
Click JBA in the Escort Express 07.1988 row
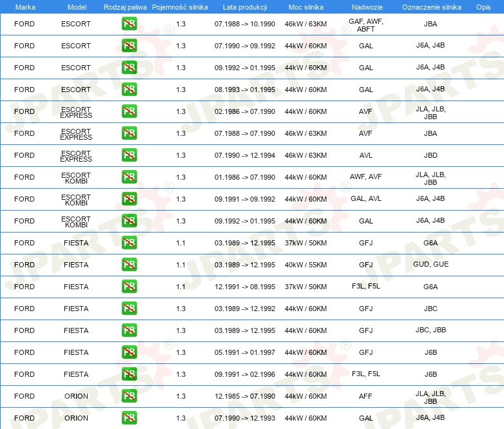(431, 133)
